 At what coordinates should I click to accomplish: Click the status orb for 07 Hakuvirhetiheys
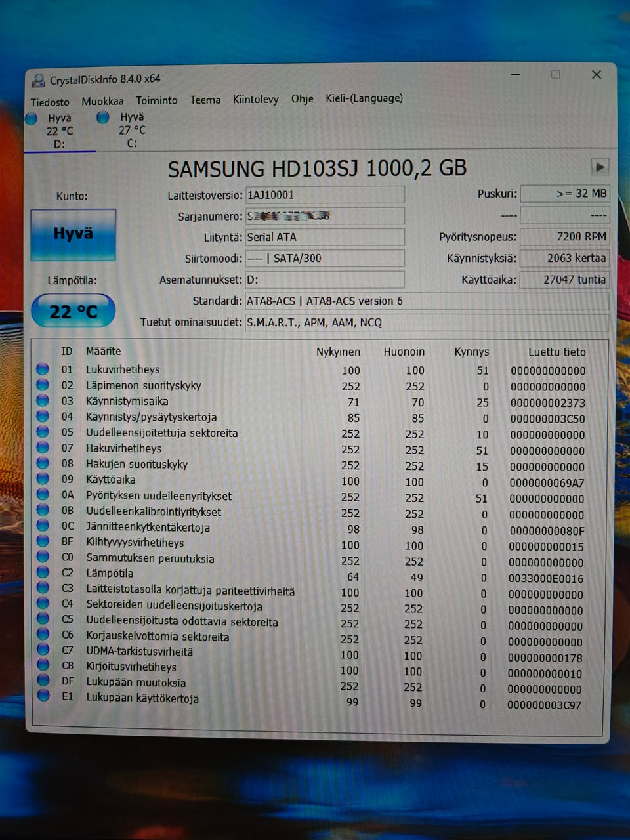[43, 448]
